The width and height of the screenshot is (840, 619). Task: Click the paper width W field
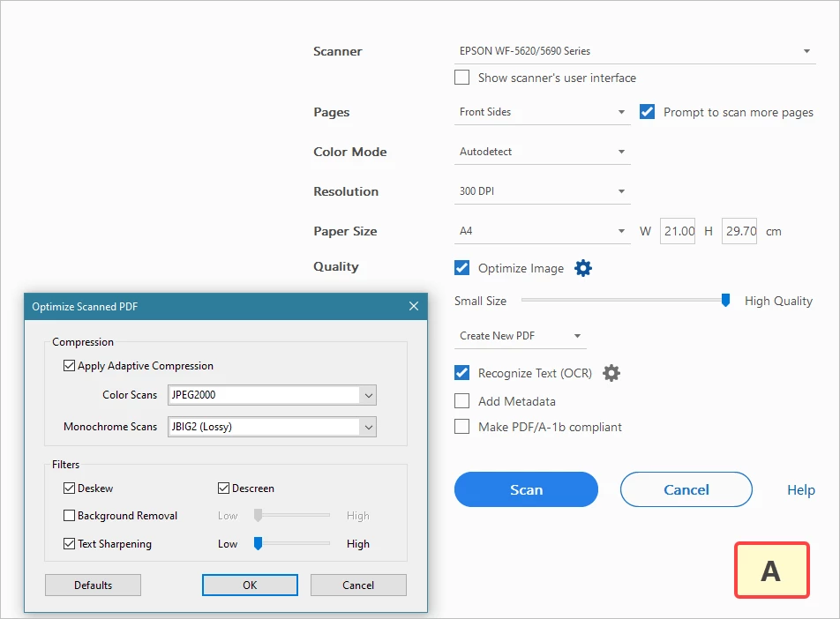[x=678, y=231]
